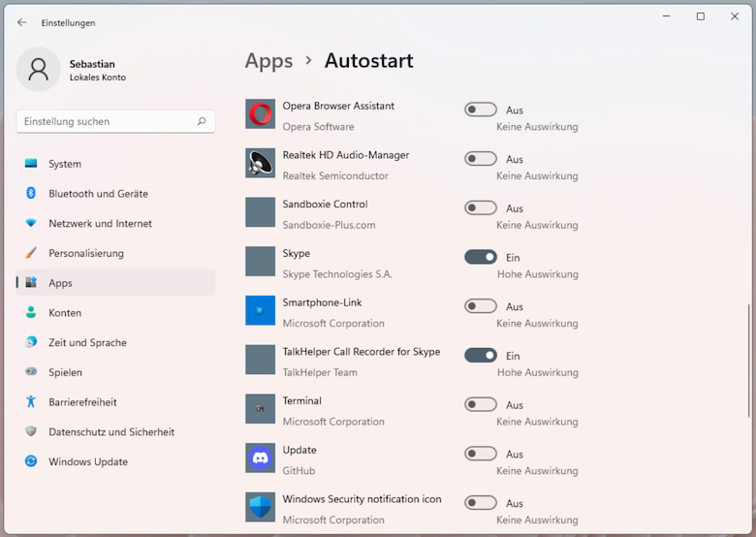756x537 pixels.
Task: Click the Windows Security shield icon
Action: click(x=260, y=507)
